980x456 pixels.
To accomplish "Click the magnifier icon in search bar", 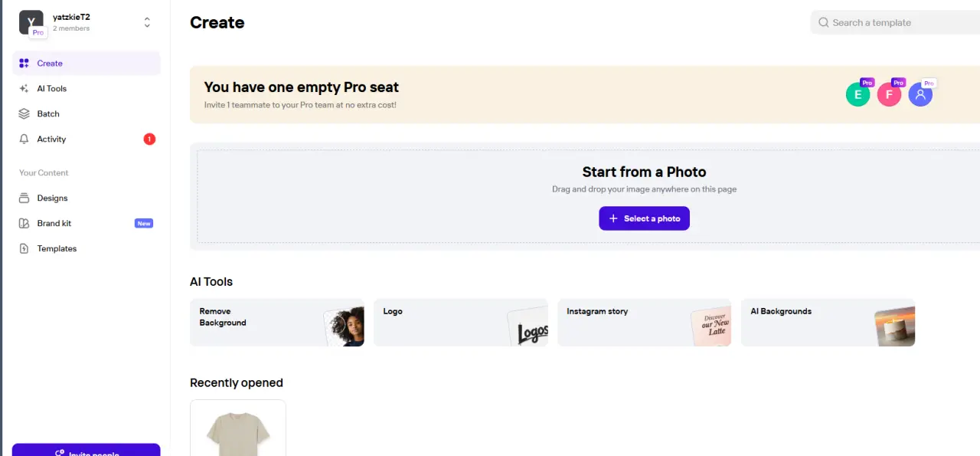I will tap(824, 23).
